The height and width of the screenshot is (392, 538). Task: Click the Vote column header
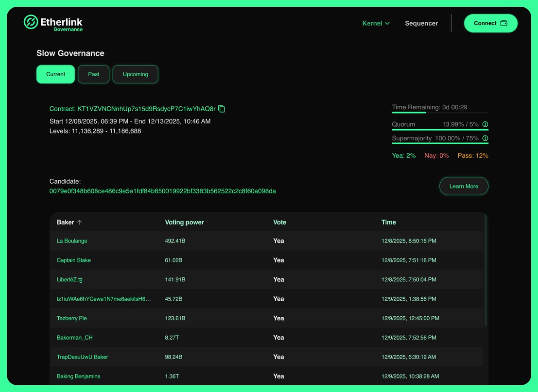(280, 222)
